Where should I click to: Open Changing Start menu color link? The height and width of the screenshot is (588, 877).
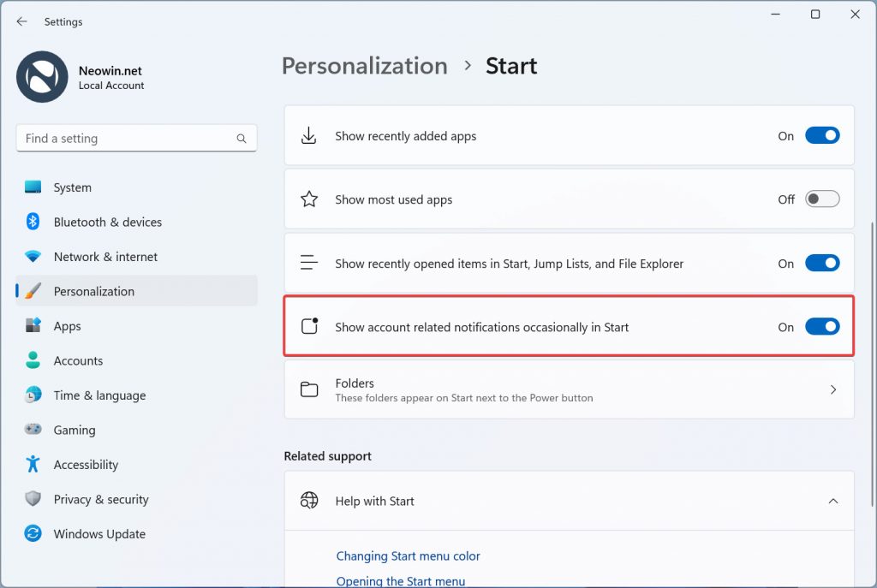pyautogui.click(x=408, y=556)
